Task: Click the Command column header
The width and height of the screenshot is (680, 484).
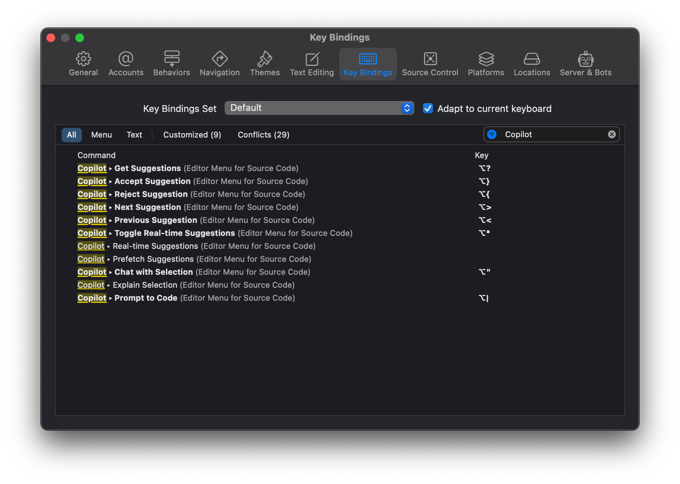Action: pos(96,155)
